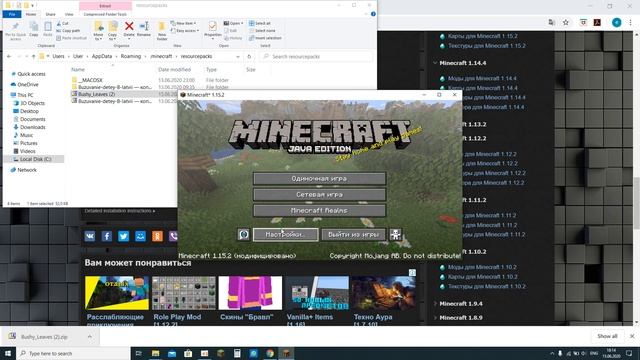Select _MACOSX folder in file list
640x360 pixels.
click(90, 80)
